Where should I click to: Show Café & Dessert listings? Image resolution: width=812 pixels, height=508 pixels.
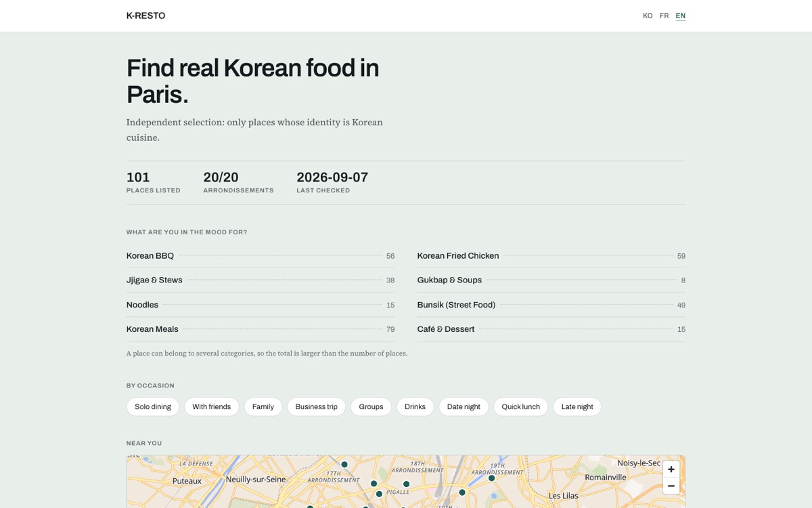(551, 329)
